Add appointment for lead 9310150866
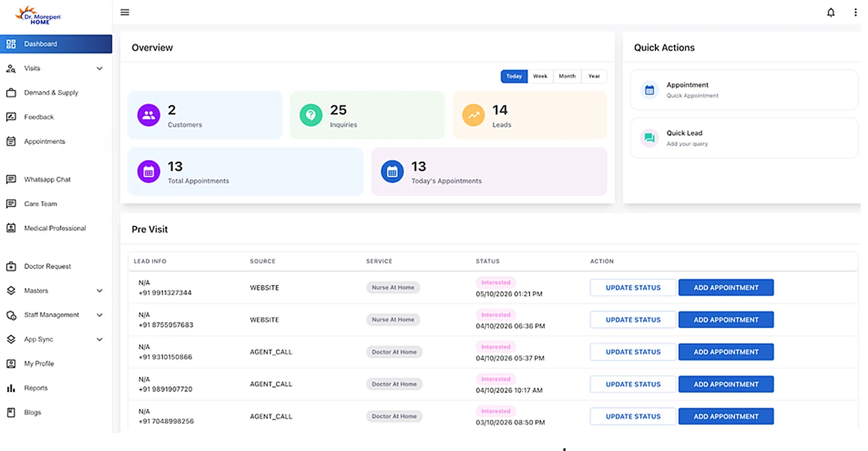This screenshot has height=451, width=868. click(726, 352)
